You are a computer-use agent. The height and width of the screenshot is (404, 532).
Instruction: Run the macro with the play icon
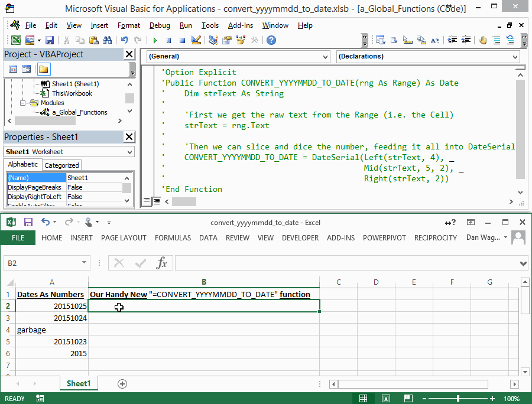point(155,40)
